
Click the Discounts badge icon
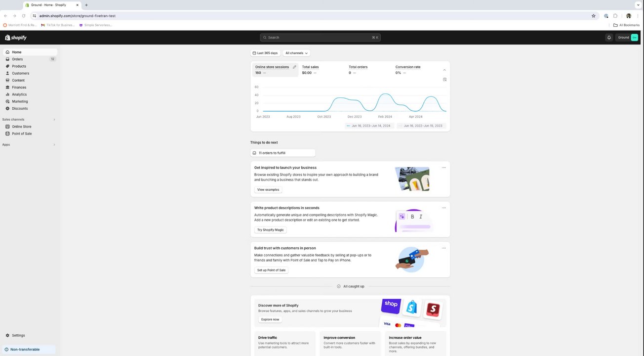[7, 108]
